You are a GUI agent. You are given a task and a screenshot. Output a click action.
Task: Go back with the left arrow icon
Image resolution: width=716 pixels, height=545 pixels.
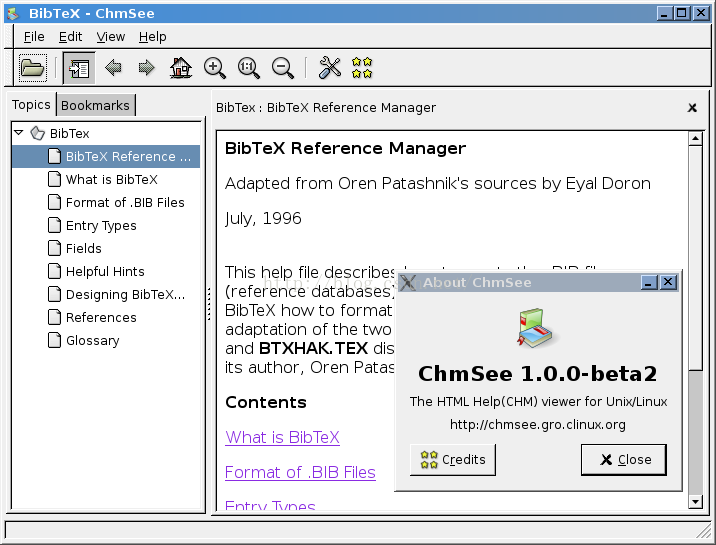pyautogui.click(x=113, y=68)
